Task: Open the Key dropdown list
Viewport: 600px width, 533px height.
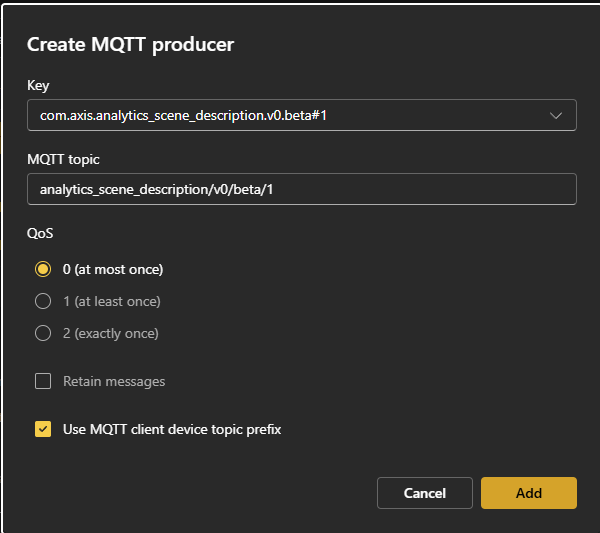Action: 302,115
